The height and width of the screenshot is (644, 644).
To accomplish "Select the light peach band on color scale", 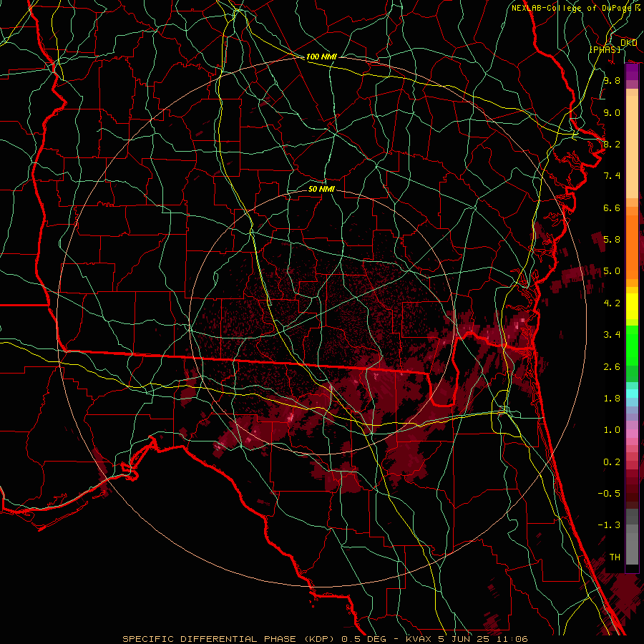I will [632, 147].
